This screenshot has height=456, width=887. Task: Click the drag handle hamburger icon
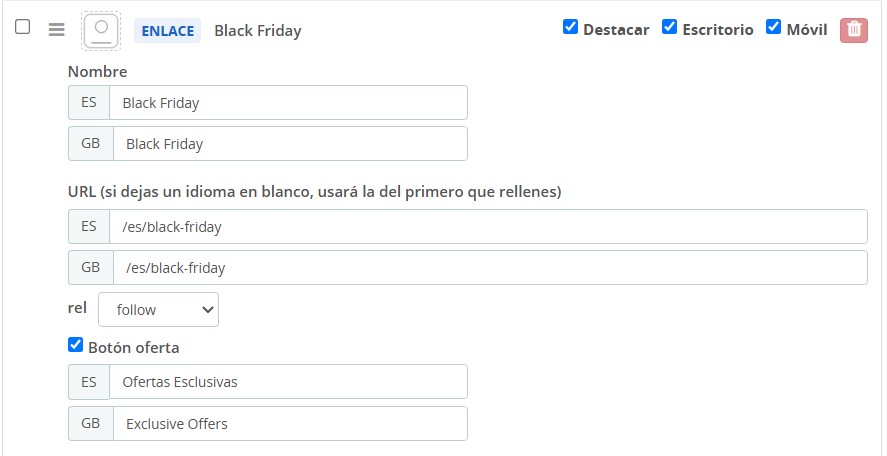point(57,30)
